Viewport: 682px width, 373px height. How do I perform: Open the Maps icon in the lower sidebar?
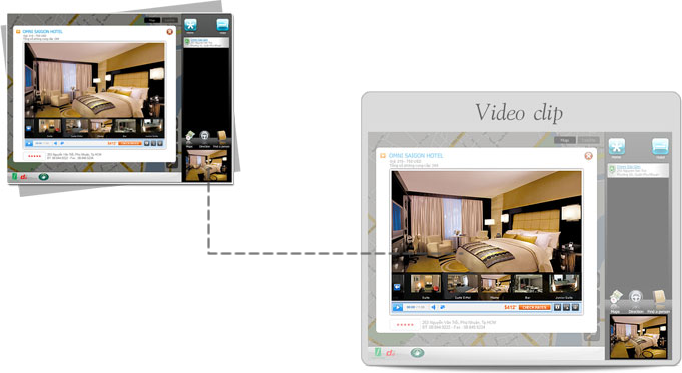pos(615,299)
